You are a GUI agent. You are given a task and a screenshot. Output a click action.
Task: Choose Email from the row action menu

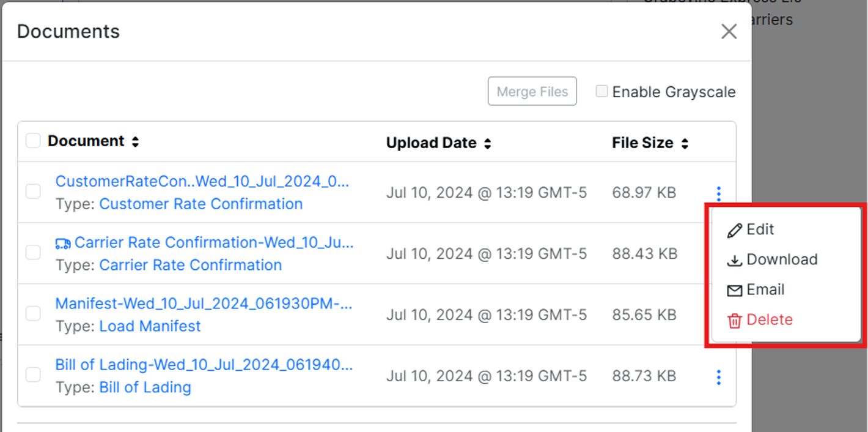[765, 289]
